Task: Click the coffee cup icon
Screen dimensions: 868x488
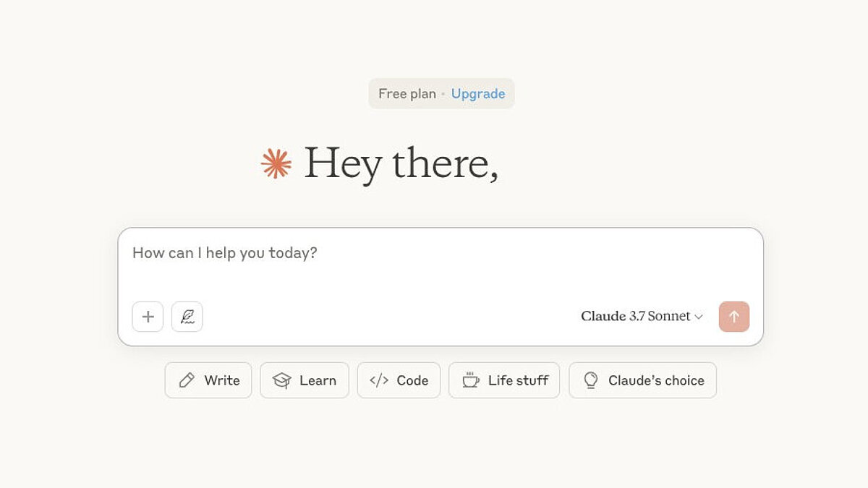Action: (471, 380)
